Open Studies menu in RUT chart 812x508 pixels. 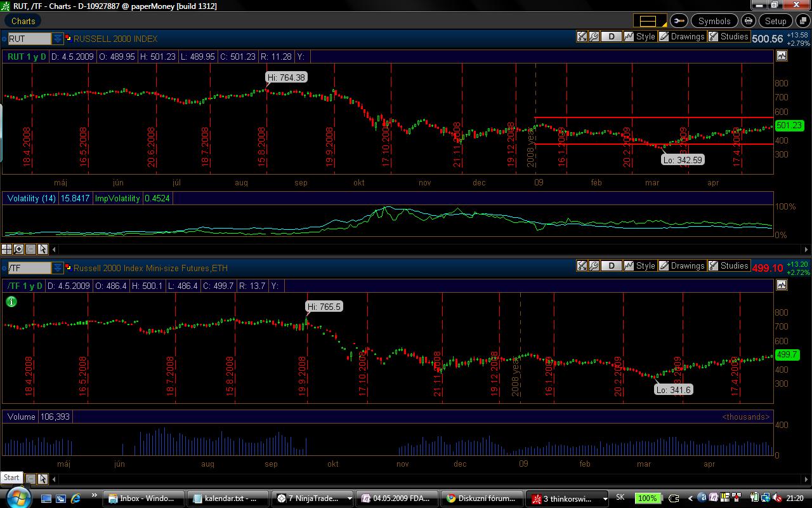click(x=728, y=37)
